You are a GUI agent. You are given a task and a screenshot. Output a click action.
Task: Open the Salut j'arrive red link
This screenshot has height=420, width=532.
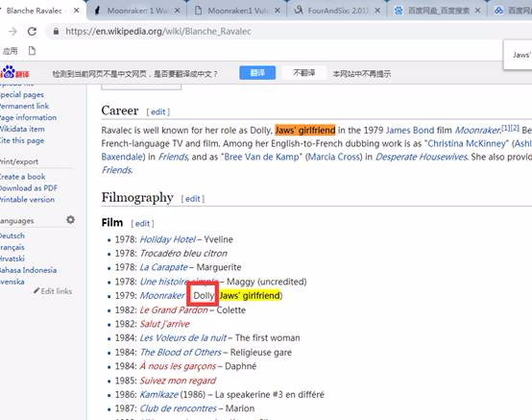(x=165, y=324)
